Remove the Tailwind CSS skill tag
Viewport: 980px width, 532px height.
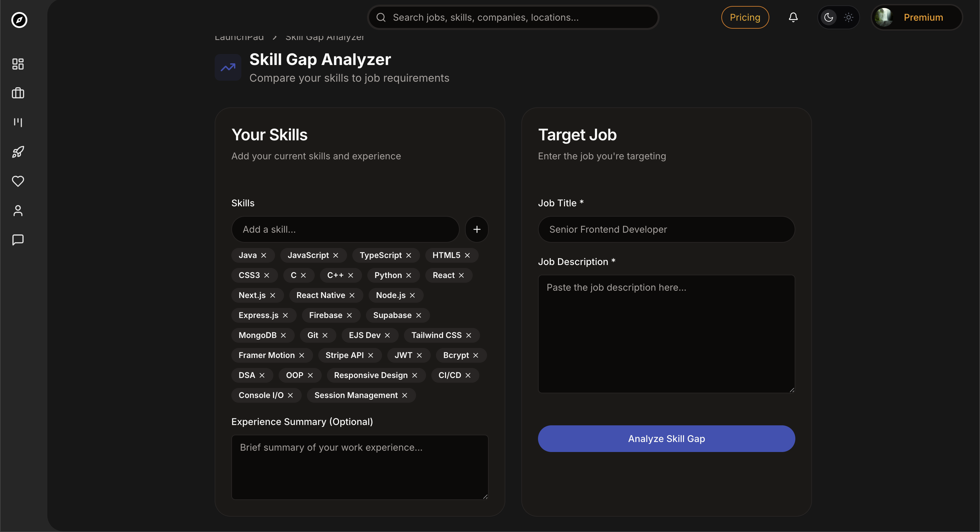click(x=469, y=335)
